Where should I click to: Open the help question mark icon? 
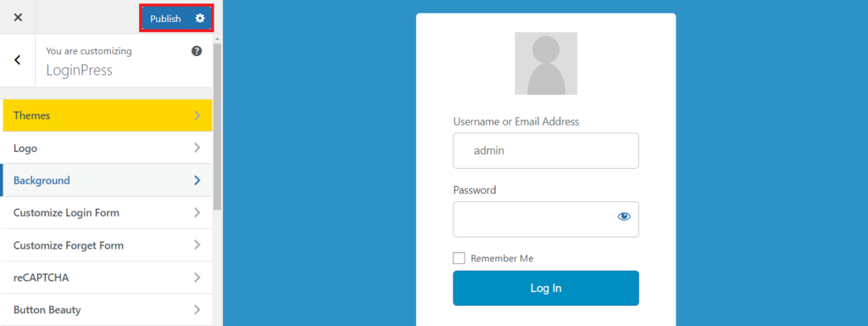(x=197, y=51)
